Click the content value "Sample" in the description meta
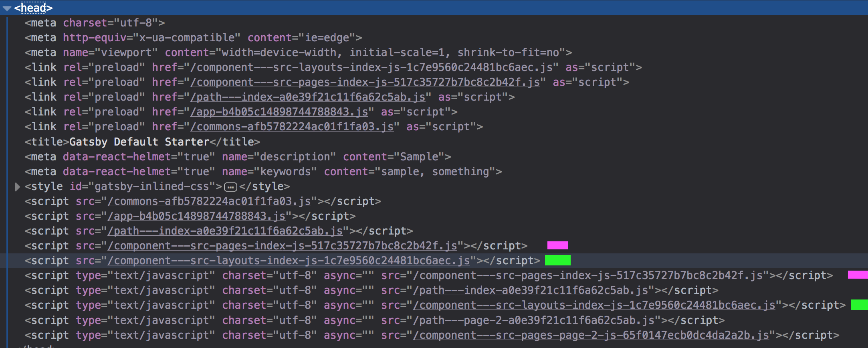Viewport: 868px width, 348px height. 419,157
